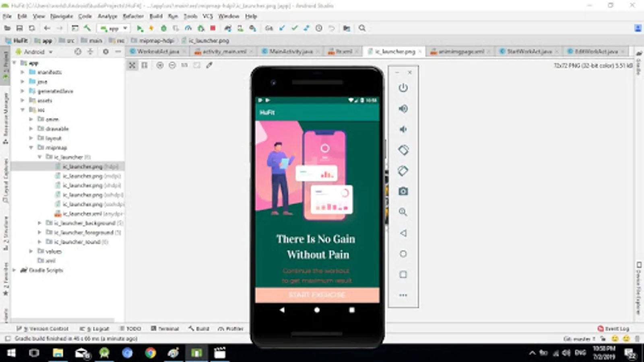644x362 pixels.
Task: Open the Refactor menu
Action: 133,16
